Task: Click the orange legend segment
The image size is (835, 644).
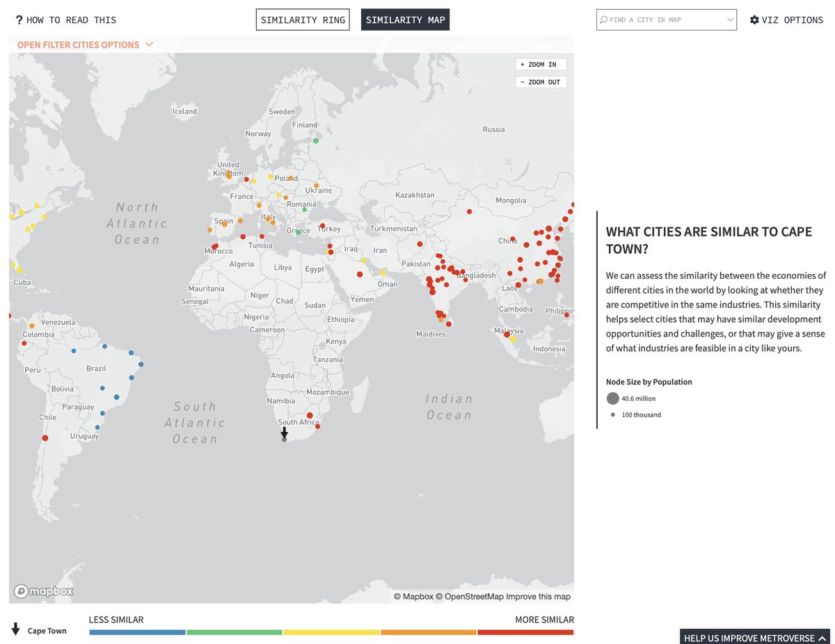Action: tap(428, 632)
